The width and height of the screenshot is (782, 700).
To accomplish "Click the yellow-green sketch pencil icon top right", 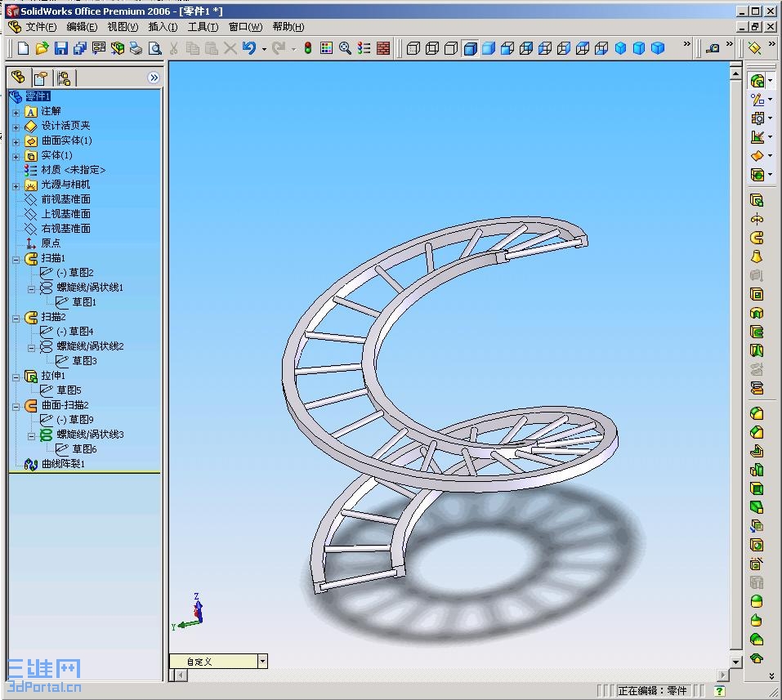I will (754, 48).
